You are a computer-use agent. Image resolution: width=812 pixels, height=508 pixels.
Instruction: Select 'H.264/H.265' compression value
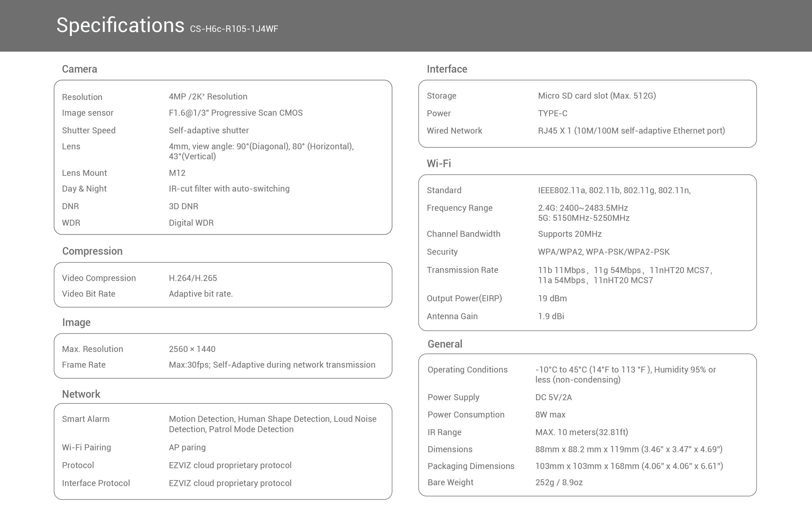tap(193, 278)
